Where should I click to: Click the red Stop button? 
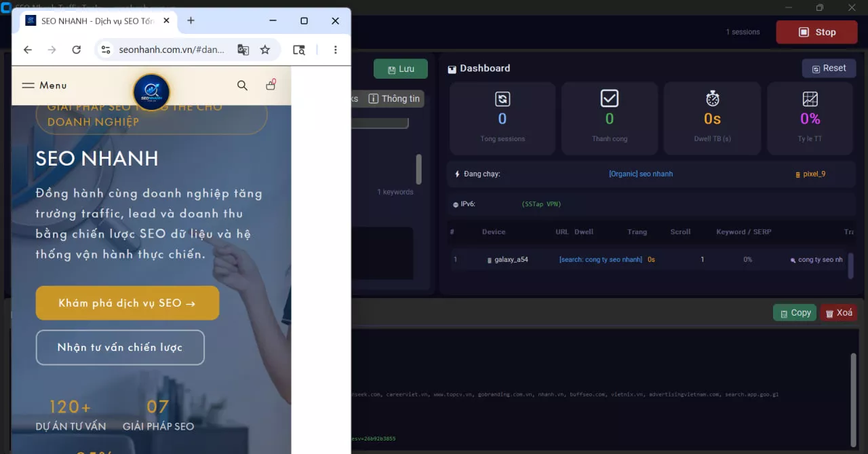(x=816, y=32)
